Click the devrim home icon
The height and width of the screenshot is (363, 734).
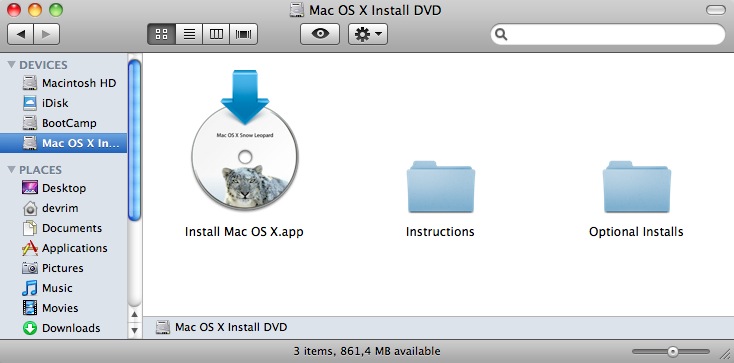tap(30, 208)
